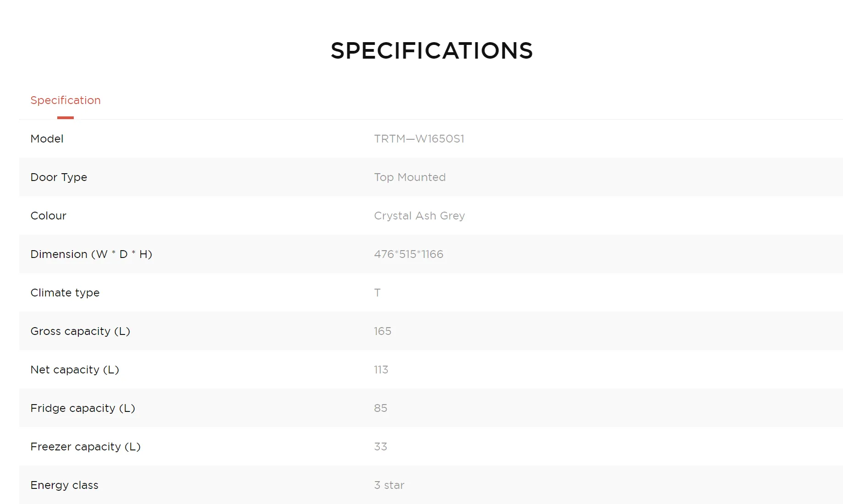Click the Door Type label

pyautogui.click(x=59, y=177)
